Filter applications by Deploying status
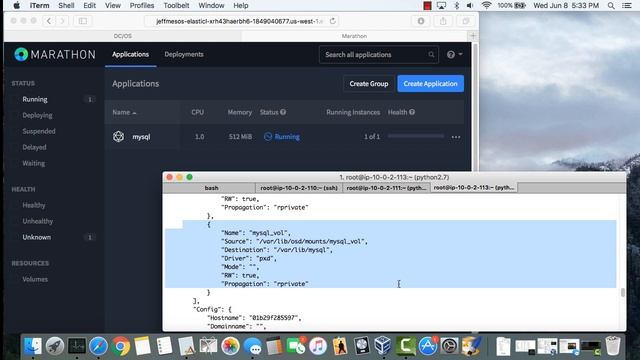 pyautogui.click(x=37, y=115)
